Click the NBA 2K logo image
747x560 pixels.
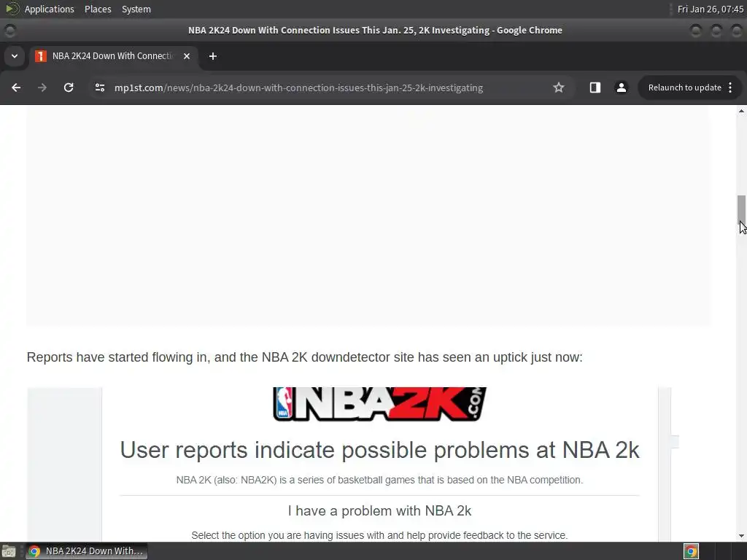click(x=379, y=404)
